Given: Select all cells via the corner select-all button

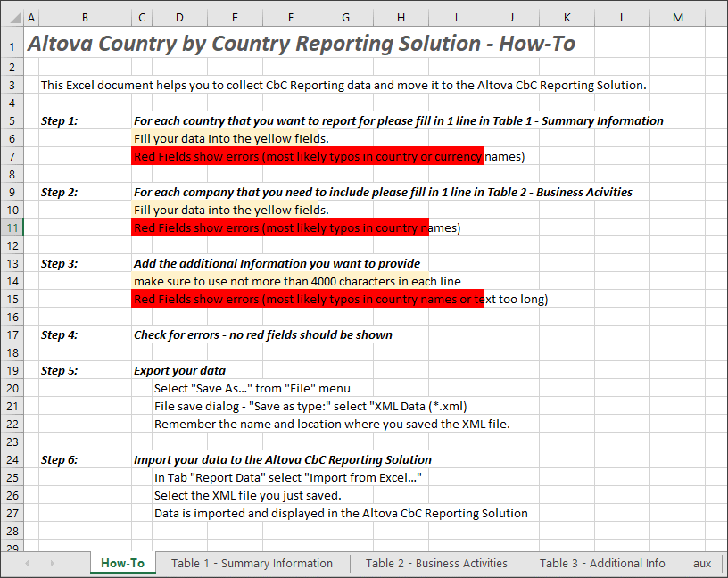Looking at the screenshot, I should click(x=13, y=17).
